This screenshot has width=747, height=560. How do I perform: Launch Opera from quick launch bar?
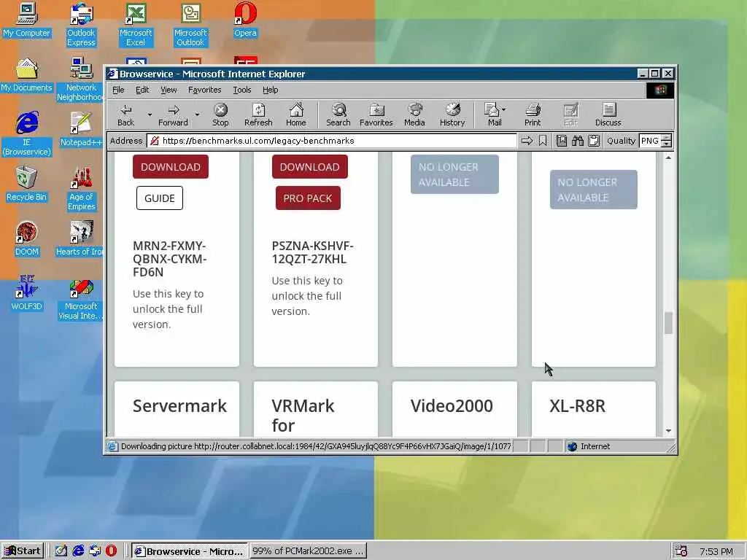111,551
